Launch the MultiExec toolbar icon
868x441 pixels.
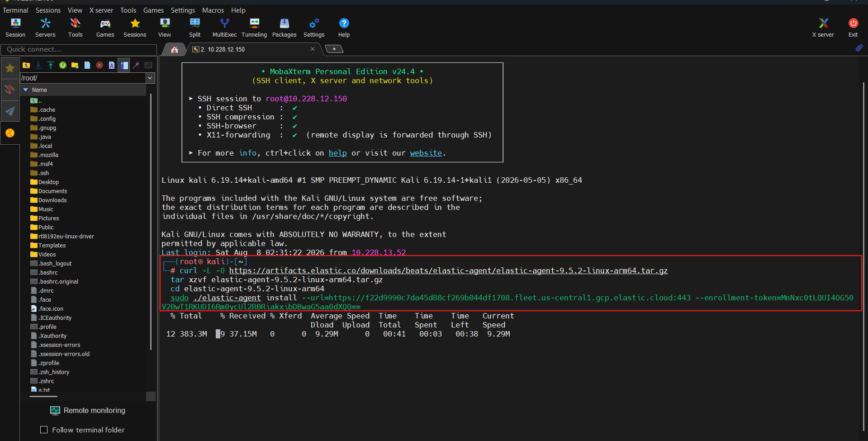pyautogui.click(x=224, y=27)
